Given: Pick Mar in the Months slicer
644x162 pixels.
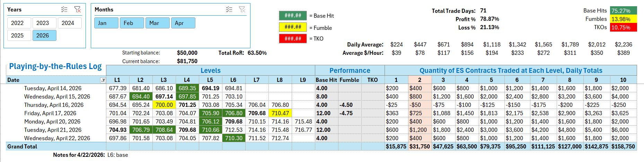Looking at the screenshot, I should point(158,23).
